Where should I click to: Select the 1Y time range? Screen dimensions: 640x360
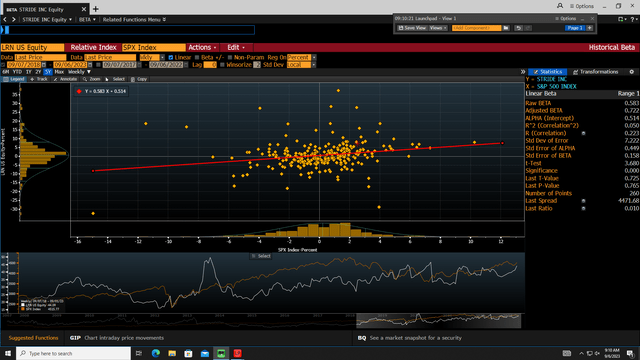click(29, 72)
